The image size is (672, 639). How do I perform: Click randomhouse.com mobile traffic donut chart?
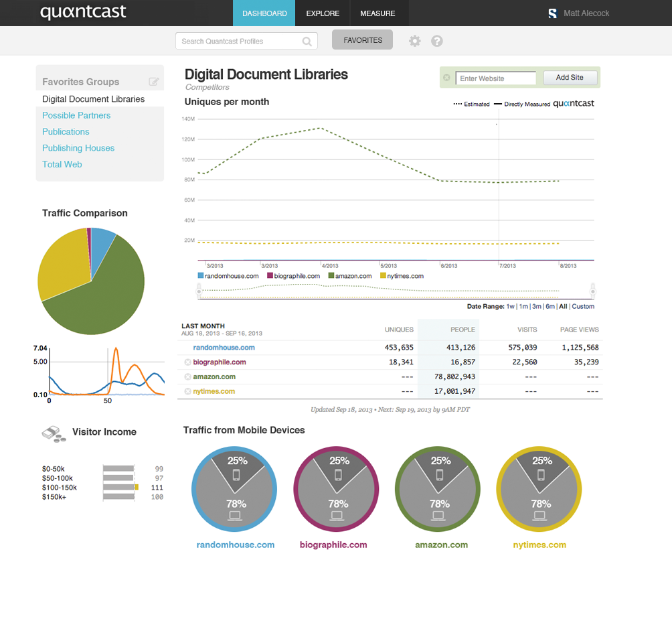(234, 490)
